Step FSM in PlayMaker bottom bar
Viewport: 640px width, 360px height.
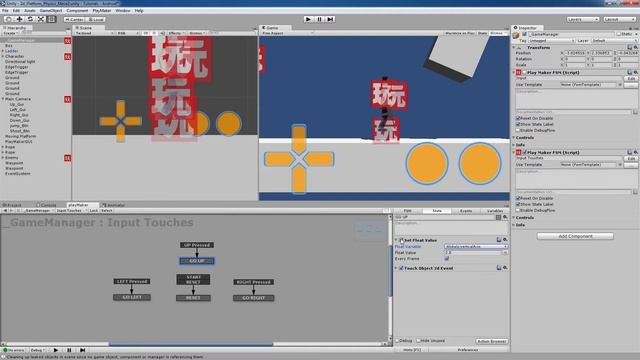click(x=82, y=350)
